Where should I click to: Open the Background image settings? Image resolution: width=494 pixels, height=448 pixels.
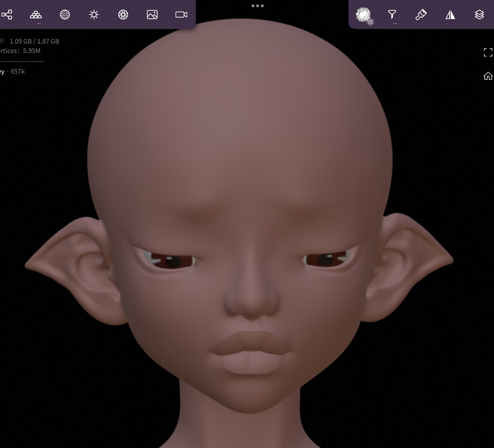152,15
